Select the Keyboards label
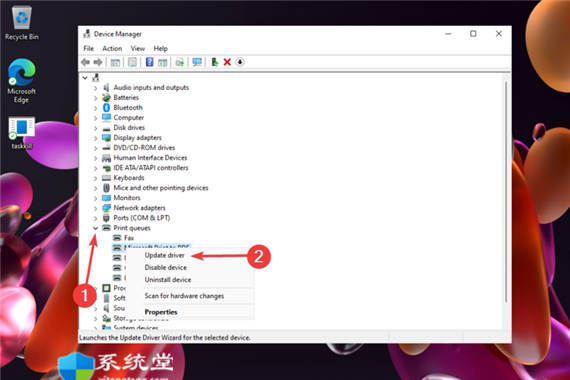570x380 pixels. tap(129, 178)
